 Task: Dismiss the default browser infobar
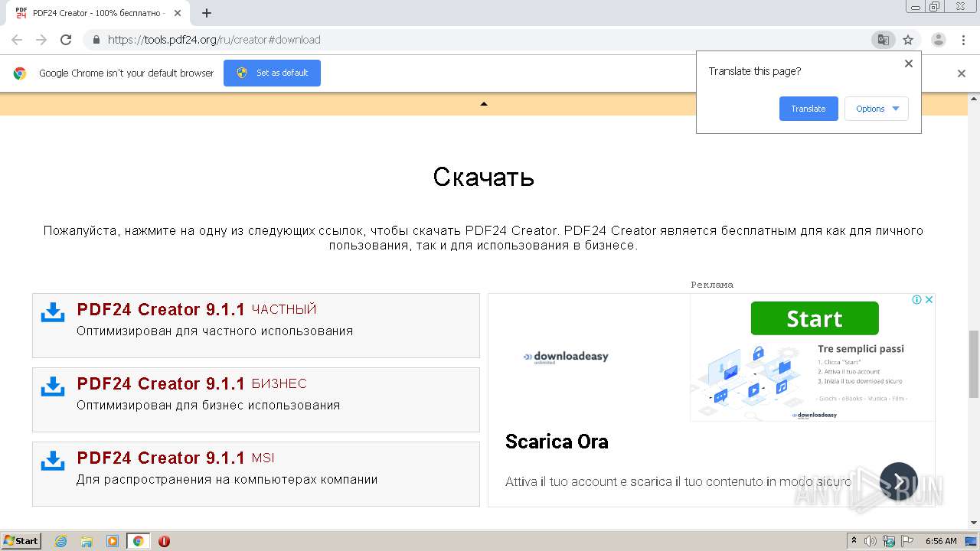click(x=962, y=73)
